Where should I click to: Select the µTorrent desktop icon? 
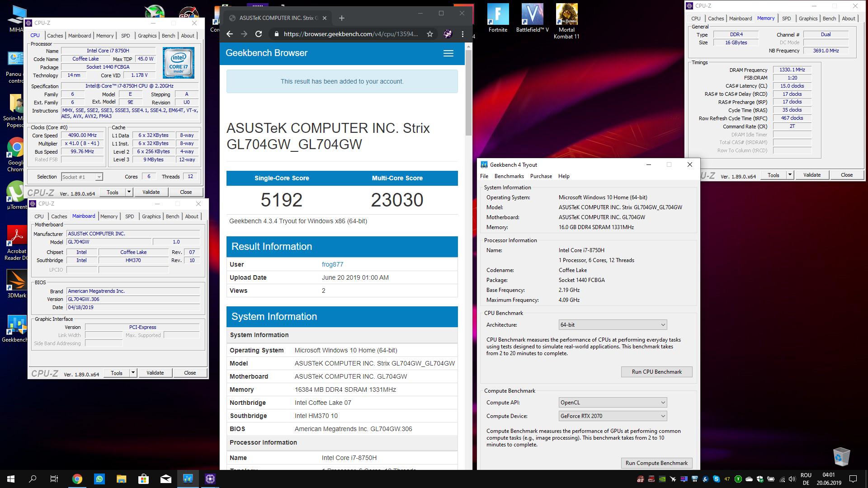pos(16,196)
